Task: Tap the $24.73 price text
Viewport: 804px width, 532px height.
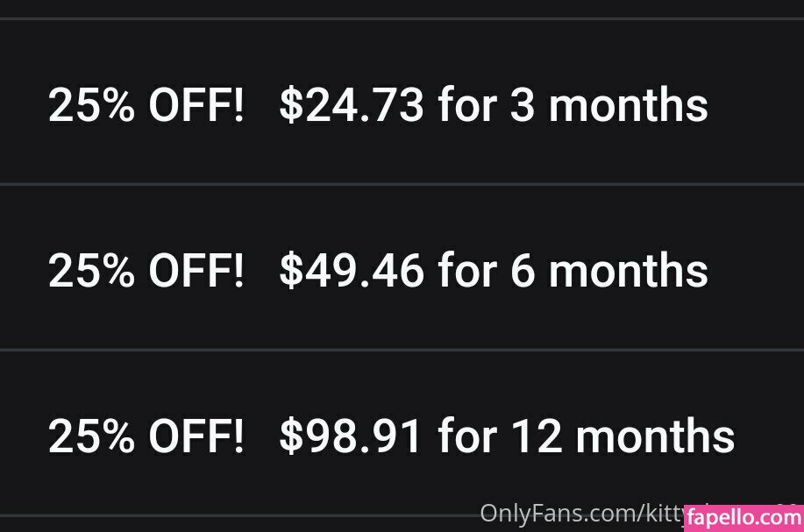Action: [351, 106]
